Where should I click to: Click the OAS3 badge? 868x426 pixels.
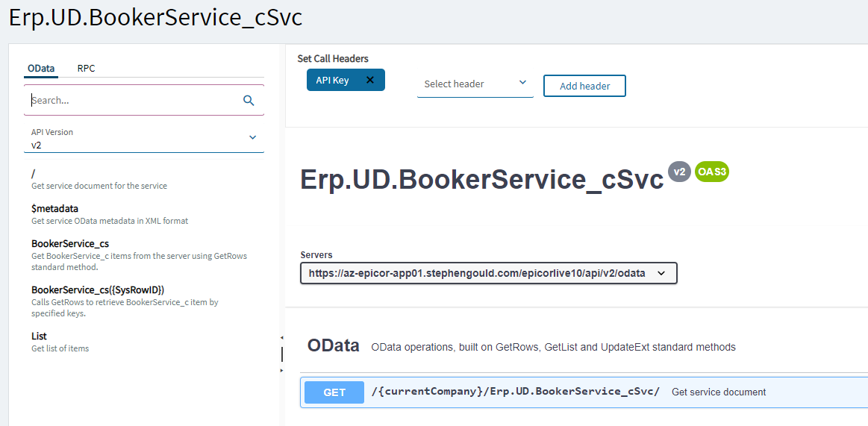click(x=712, y=172)
